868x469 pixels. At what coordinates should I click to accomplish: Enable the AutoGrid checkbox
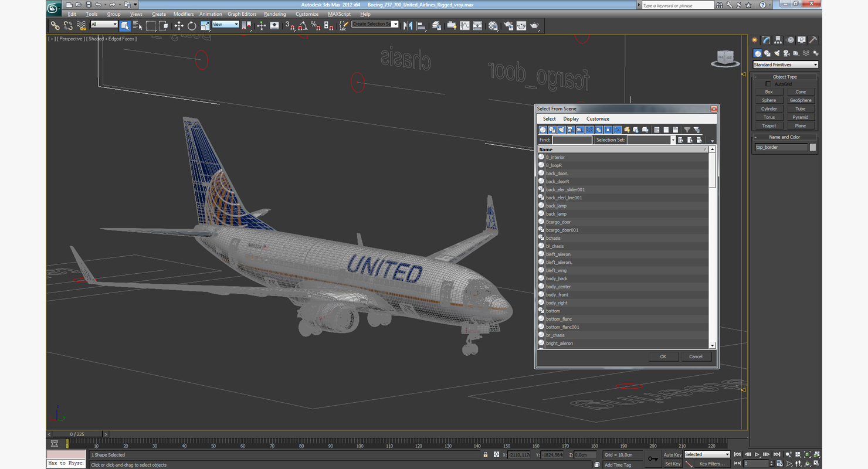[x=769, y=84]
